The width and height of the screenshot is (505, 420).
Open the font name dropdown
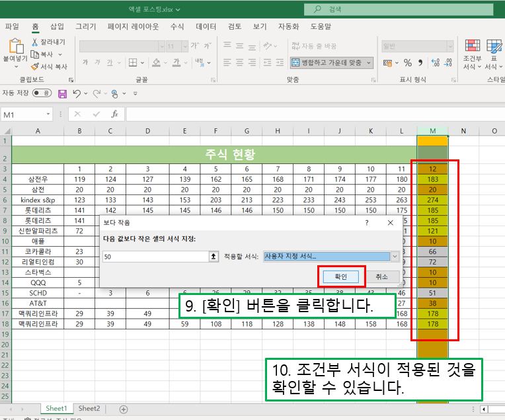(x=162, y=47)
